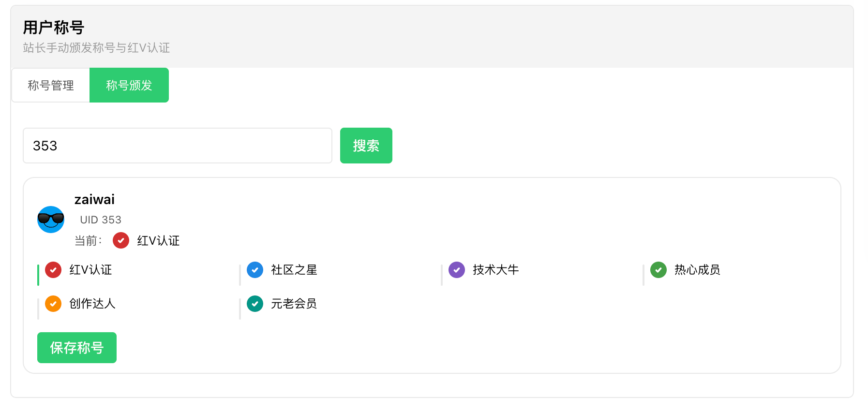Click the 用户称号 heading

pyautogui.click(x=54, y=28)
